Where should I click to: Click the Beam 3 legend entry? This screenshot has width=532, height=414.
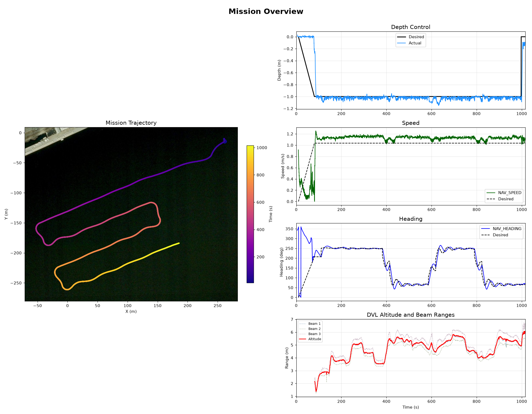coord(310,334)
